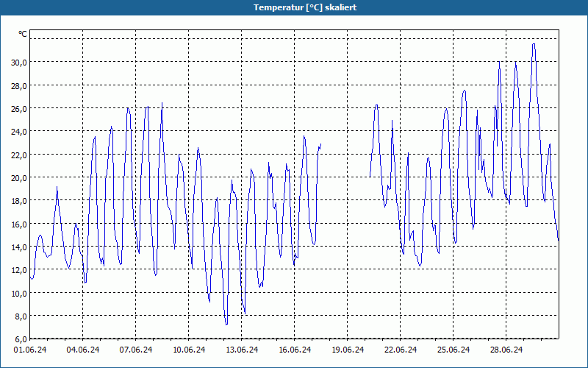Click the 30,0 y-axis label
The width and height of the screenshot is (588, 368).
[x=19, y=63]
